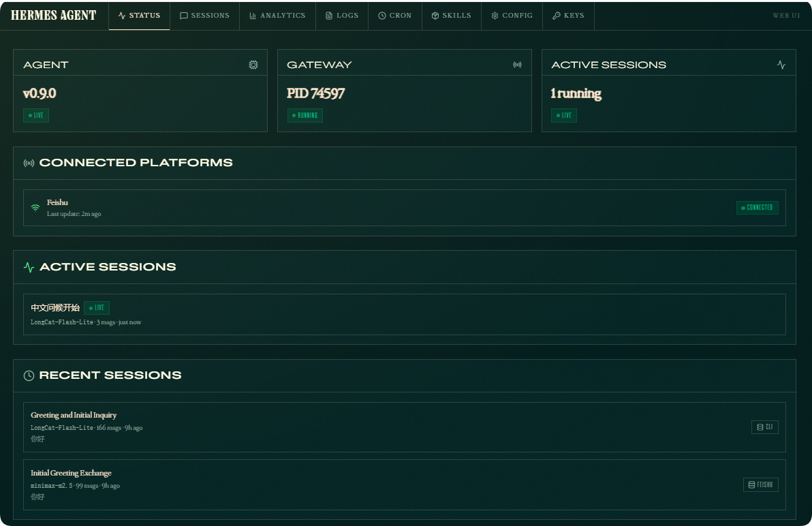Click the clock icon beside Recent Sessions
This screenshot has width=812, height=526.
(x=29, y=375)
